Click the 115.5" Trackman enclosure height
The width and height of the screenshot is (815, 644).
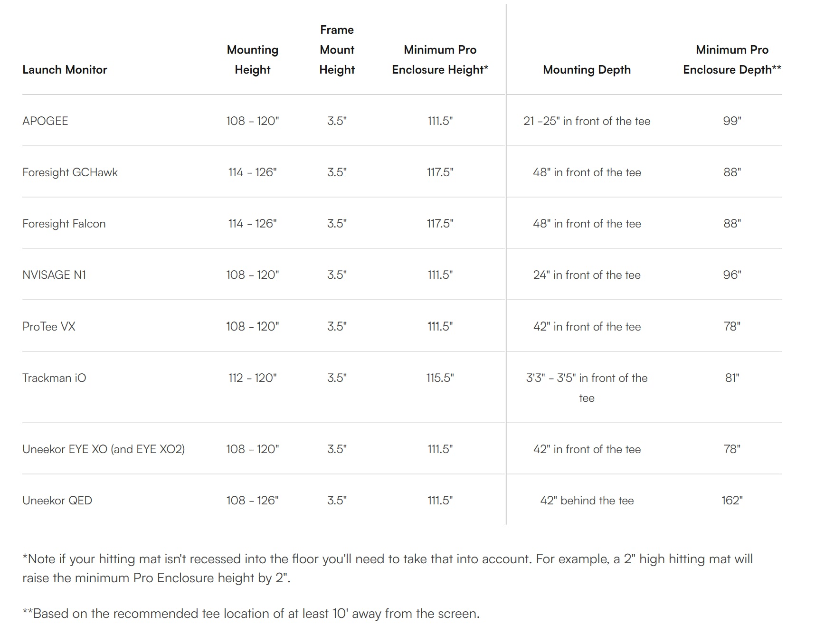click(x=440, y=378)
